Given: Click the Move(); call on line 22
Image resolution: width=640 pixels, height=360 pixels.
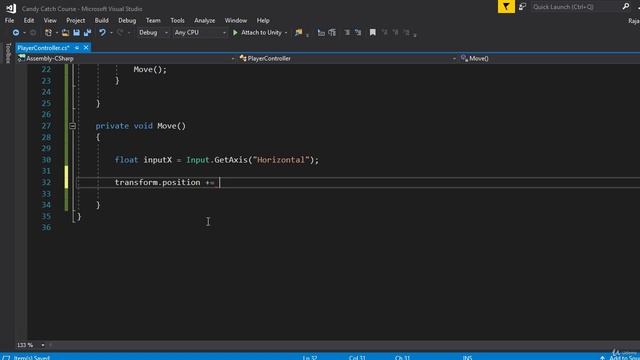Looking at the screenshot, I should tap(150, 70).
